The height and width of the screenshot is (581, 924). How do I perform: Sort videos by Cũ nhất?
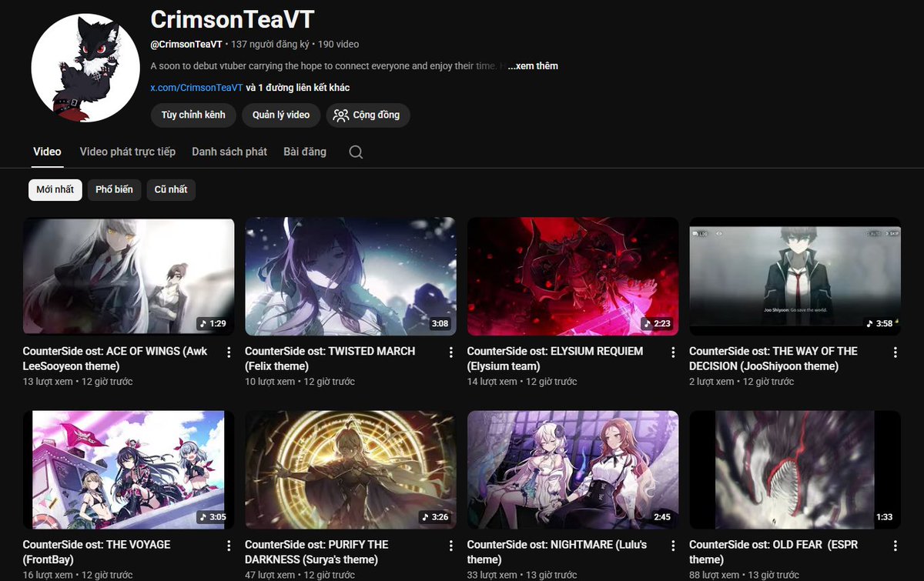[171, 189]
